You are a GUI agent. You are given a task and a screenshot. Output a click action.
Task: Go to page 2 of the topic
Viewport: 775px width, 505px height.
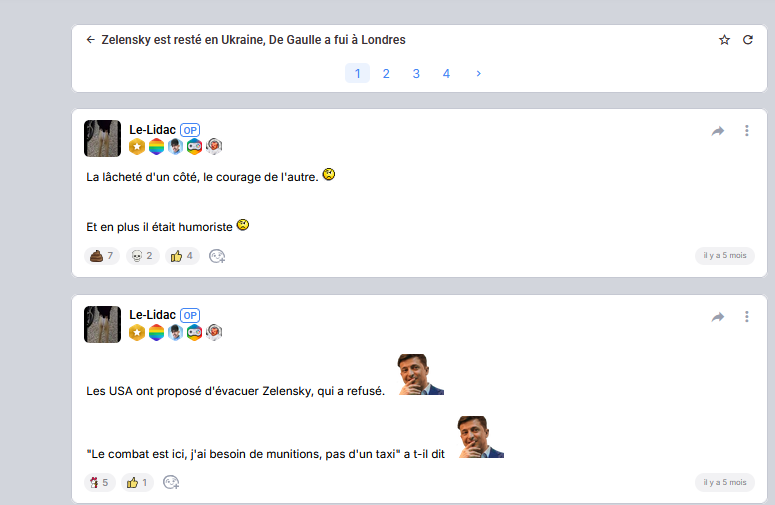[x=386, y=74]
